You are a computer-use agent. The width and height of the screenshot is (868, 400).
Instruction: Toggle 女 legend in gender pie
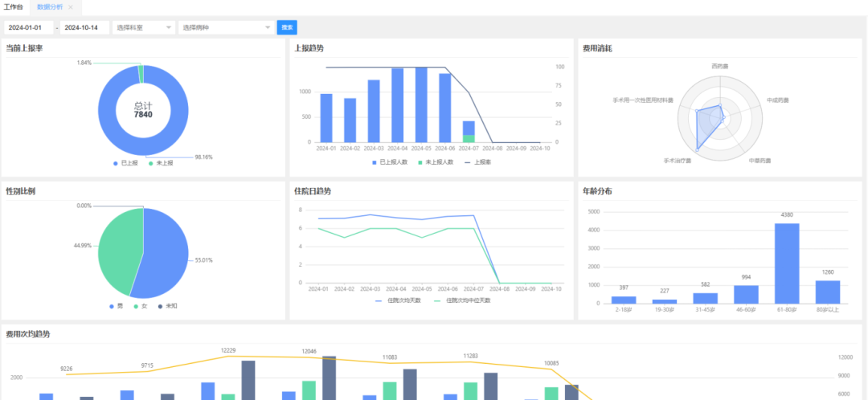tap(141, 306)
